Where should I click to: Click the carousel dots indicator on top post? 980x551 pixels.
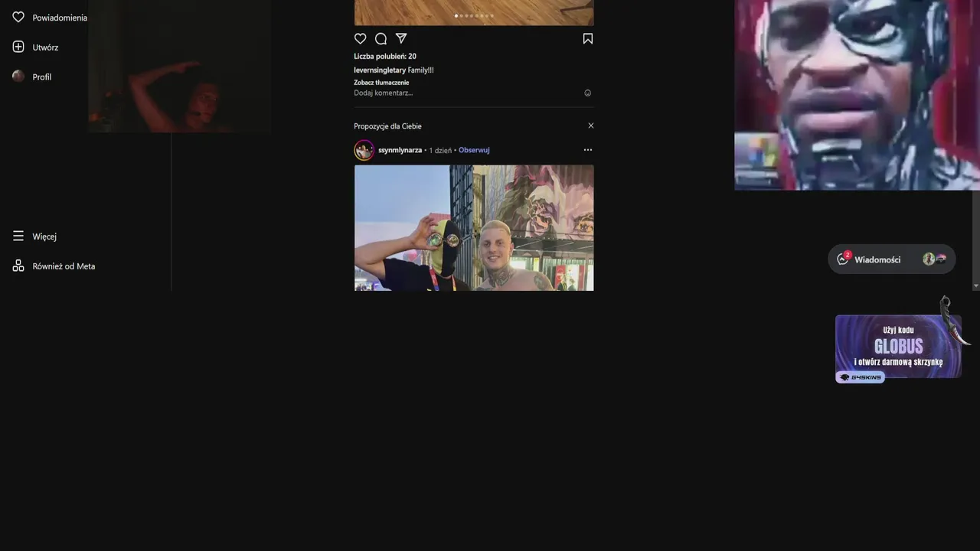474,15
